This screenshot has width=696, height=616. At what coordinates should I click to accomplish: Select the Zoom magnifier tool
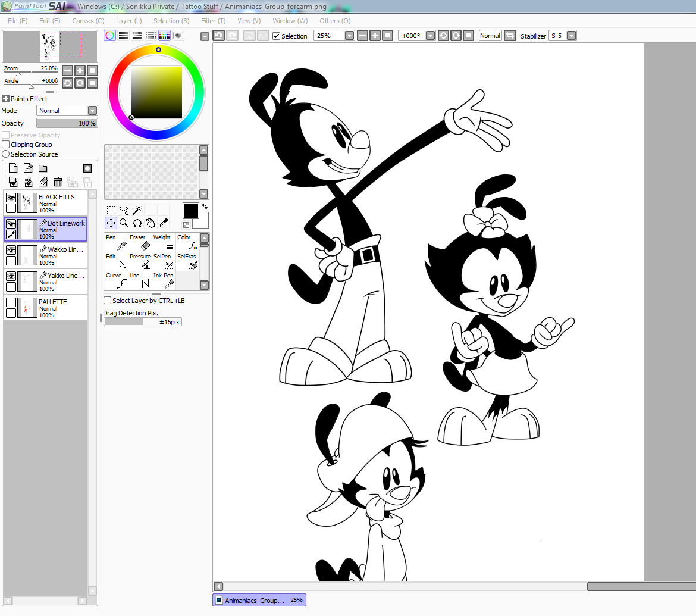click(x=124, y=223)
